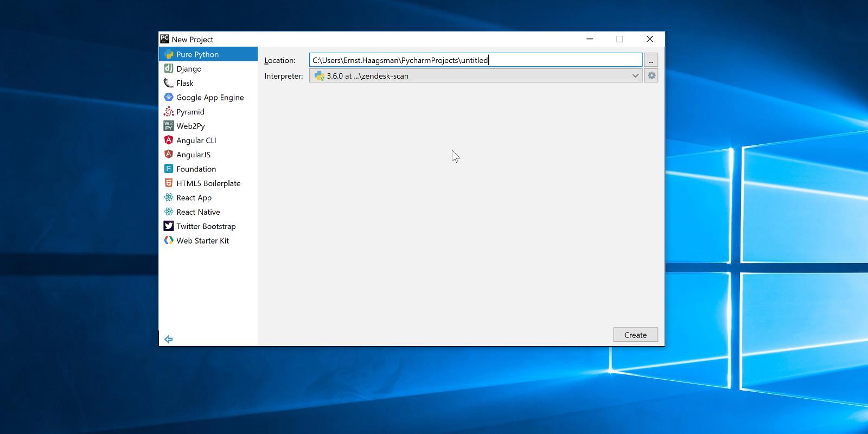The width and height of the screenshot is (868, 434).
Task: Select Web2Py project type
Action: [208, 126]
